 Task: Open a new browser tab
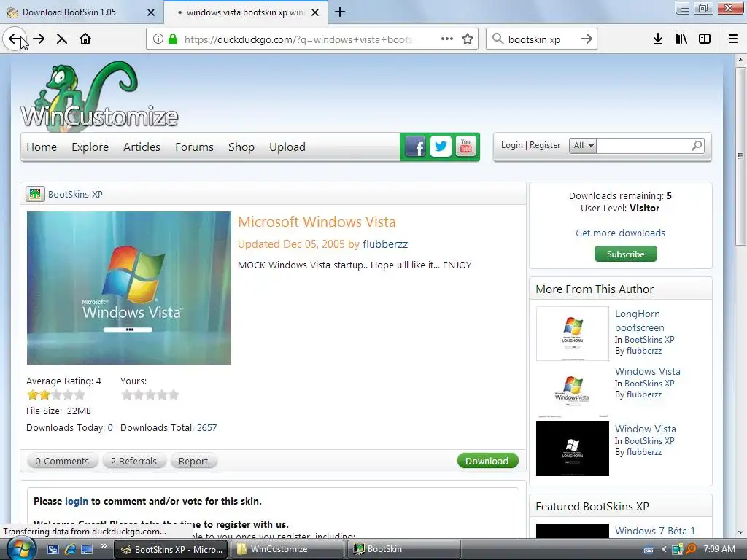[x=340, y=12]
